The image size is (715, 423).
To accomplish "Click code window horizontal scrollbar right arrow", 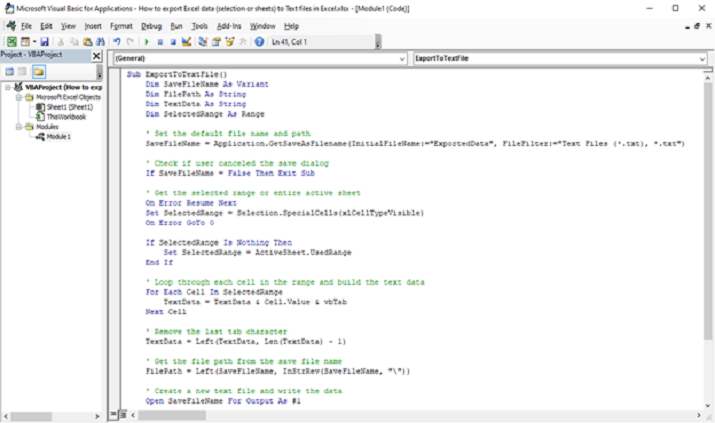I will point(699,415).
